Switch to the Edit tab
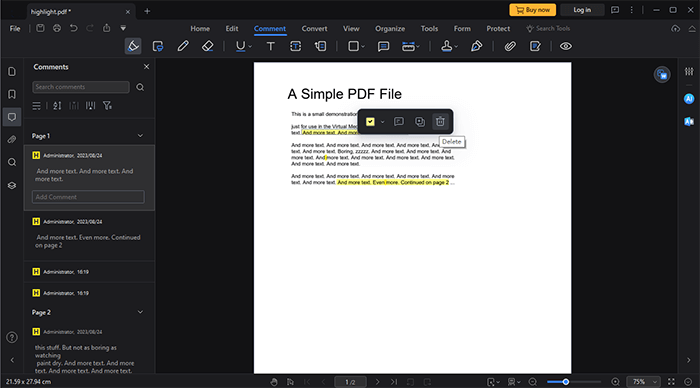 [232, 29]
